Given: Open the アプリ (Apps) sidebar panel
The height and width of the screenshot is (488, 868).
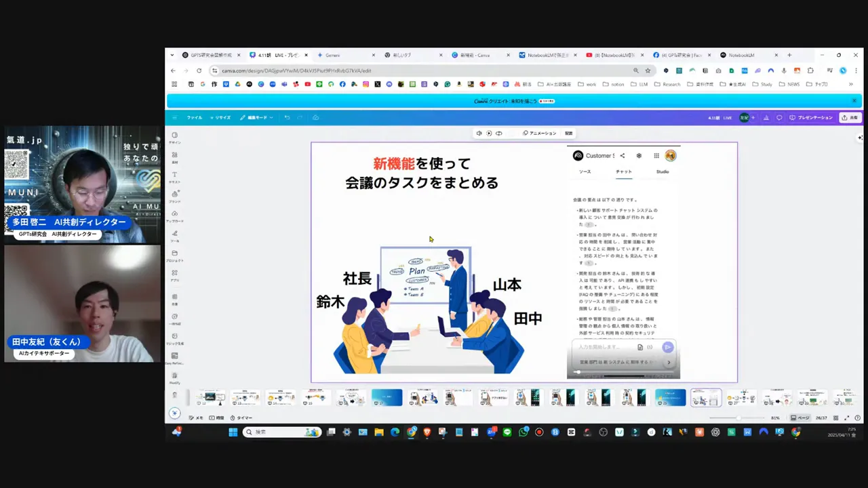Looking at the screenshot, I should coord(174,274).
